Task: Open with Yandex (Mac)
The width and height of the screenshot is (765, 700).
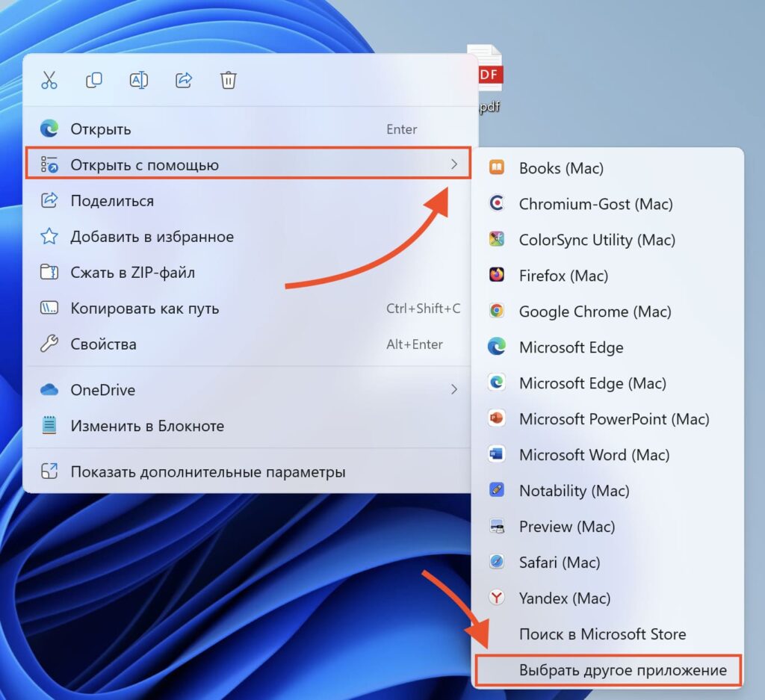Action: pos(607,598)
